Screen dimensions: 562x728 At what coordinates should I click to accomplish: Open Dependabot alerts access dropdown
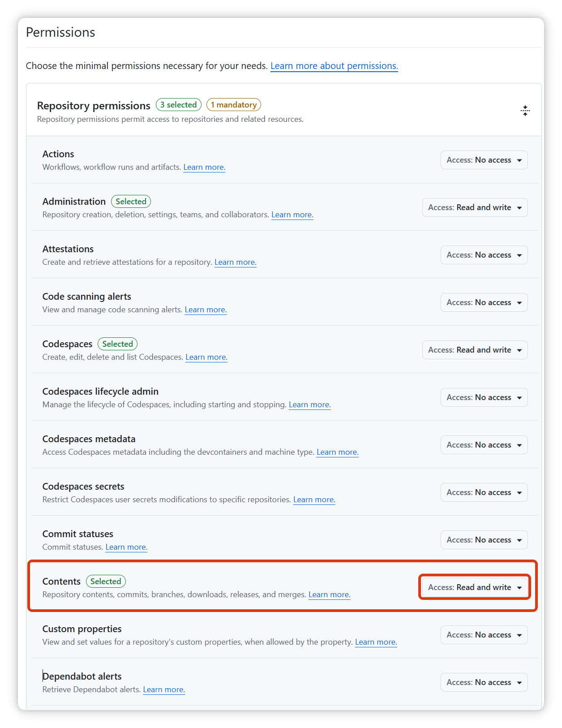(x=484, y=682)
